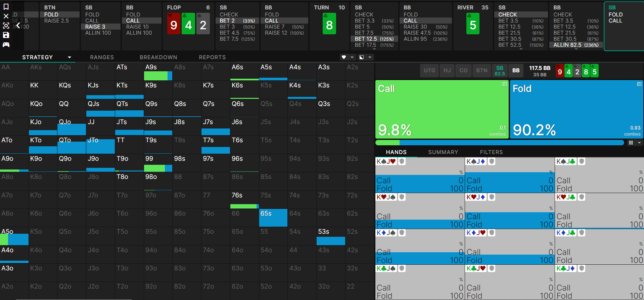Click the shield icon beside K♠J♥ hand
The height and width of the screenshot is (300, 644).
tap(402, 161)
